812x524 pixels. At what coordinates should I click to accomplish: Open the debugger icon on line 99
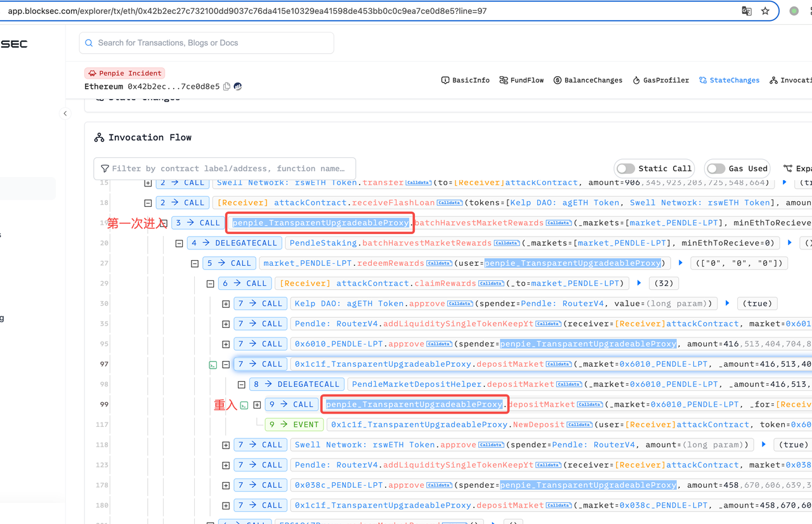pyautogui.click(x=244, y=405)
